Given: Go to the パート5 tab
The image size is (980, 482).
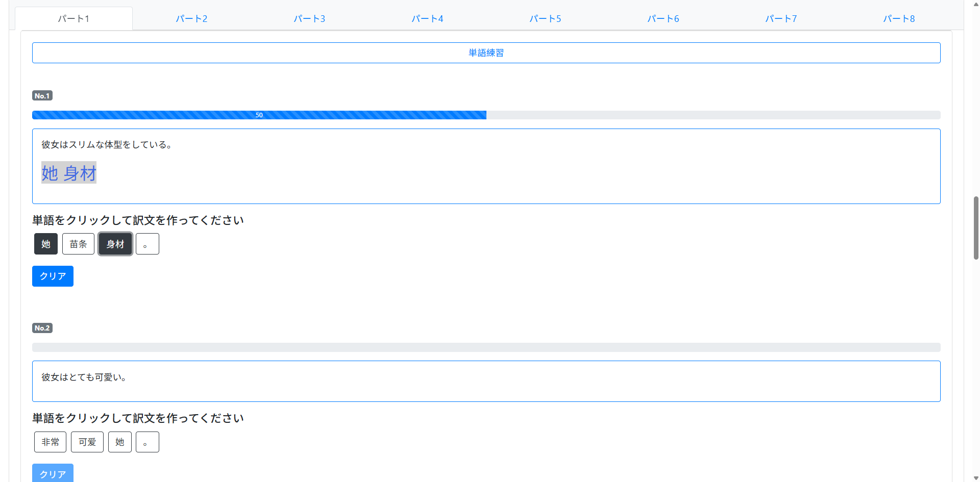Looking at the screenshot, I should pyautogui.click(x=545, y=19).
